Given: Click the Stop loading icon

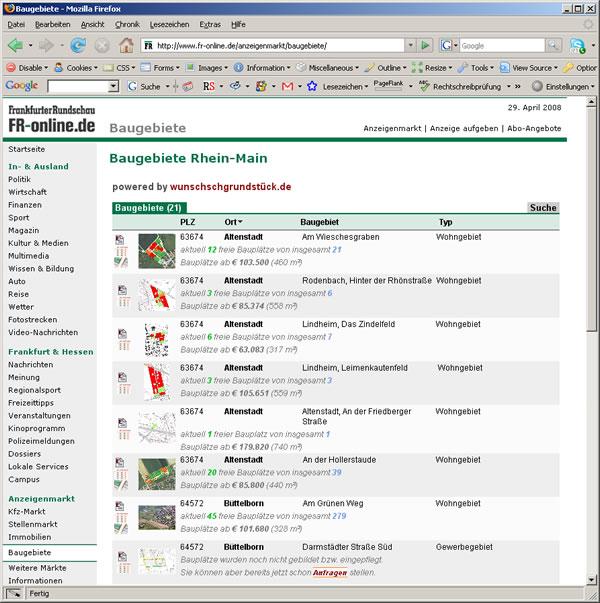Looking at the screenshot, I should pyautogui.click(x=102, y=46).
